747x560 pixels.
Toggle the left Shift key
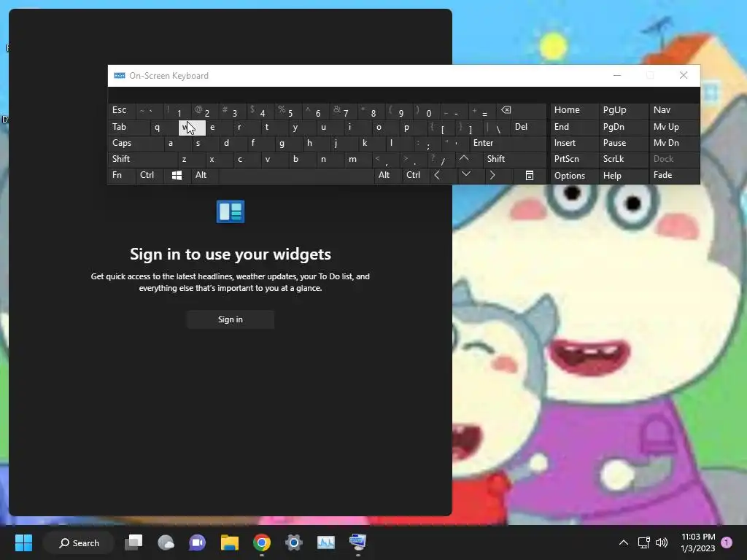click(x=143, y=159)
